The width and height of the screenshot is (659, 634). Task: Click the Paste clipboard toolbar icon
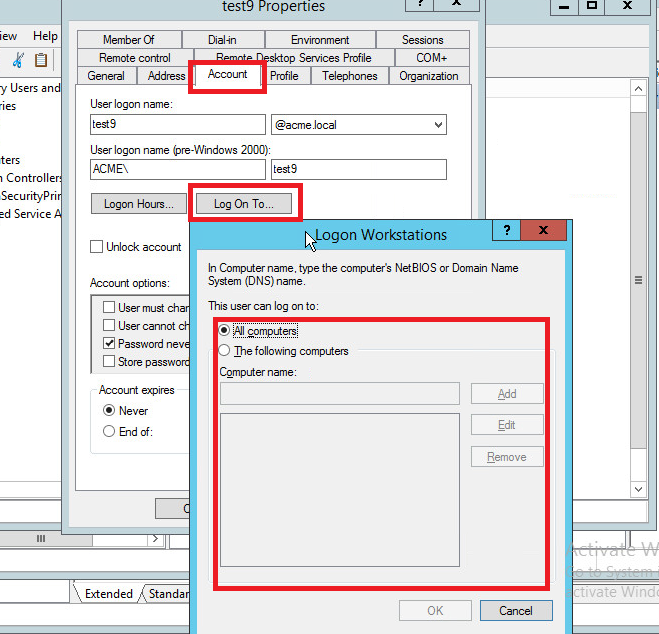41,60
